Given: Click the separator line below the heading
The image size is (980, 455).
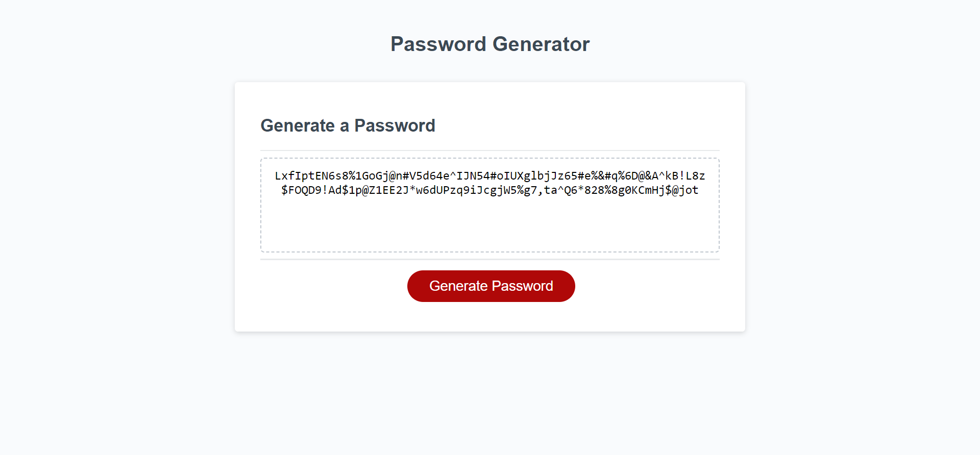Looking at the screenshot, I should coord(490,150).
